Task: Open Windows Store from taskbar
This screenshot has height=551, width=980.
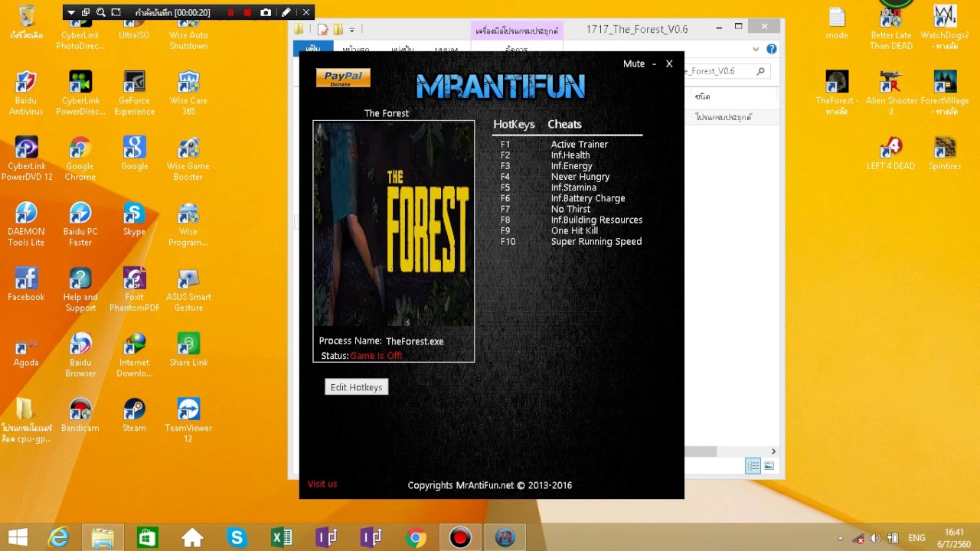Action: click(148, 538)
